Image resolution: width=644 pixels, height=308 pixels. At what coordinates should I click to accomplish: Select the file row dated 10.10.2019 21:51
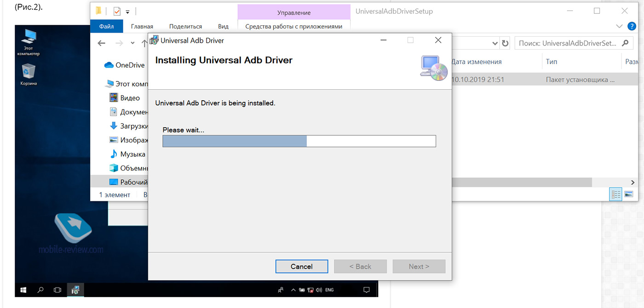click(545, 80)
